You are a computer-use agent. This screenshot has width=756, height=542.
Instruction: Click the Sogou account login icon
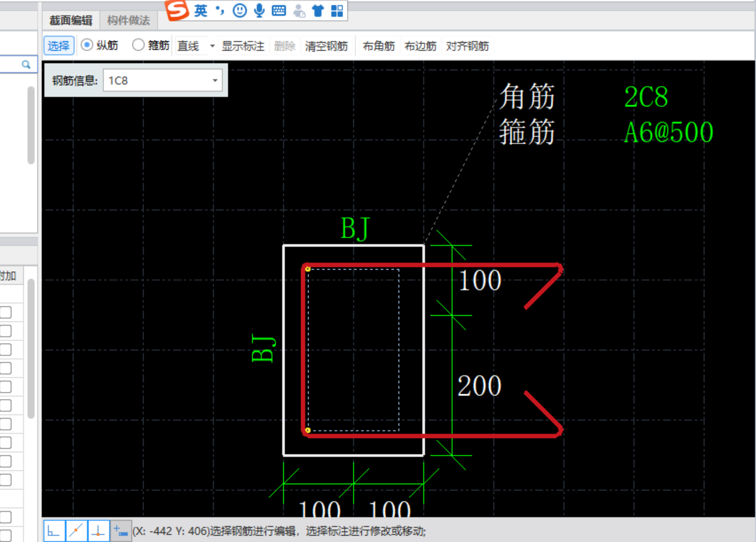click(x=299, y=11)
